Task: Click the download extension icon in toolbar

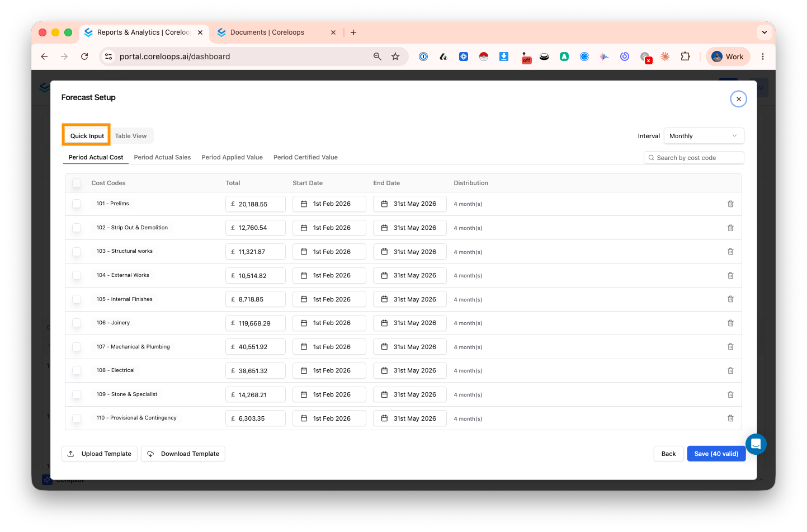Action: coord(504,57)
